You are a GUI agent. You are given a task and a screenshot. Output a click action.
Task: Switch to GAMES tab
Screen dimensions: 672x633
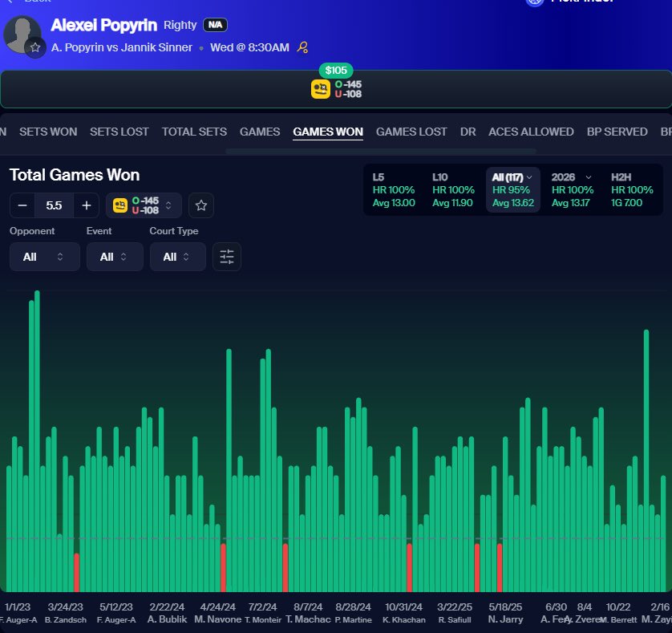[260, 132]
